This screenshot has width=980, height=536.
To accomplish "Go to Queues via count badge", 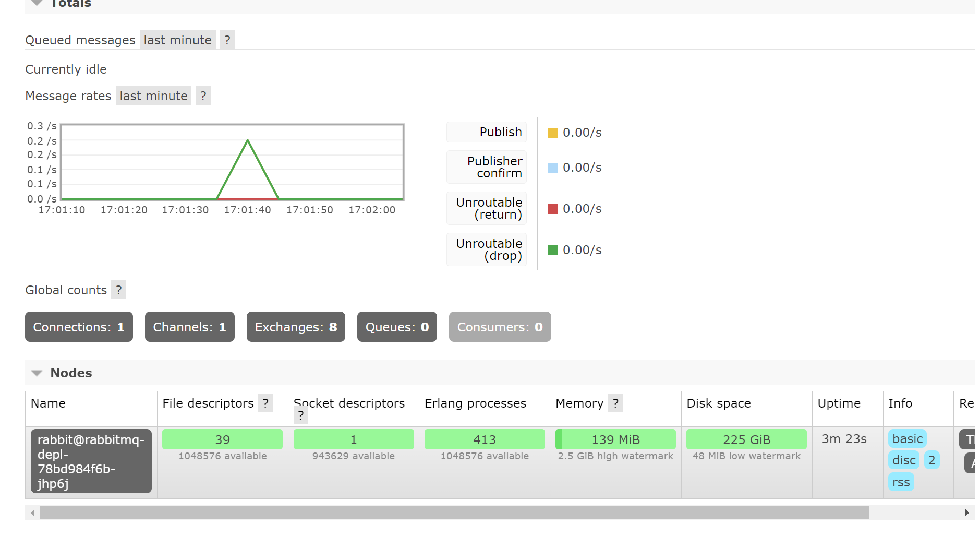I will [397, 327].
